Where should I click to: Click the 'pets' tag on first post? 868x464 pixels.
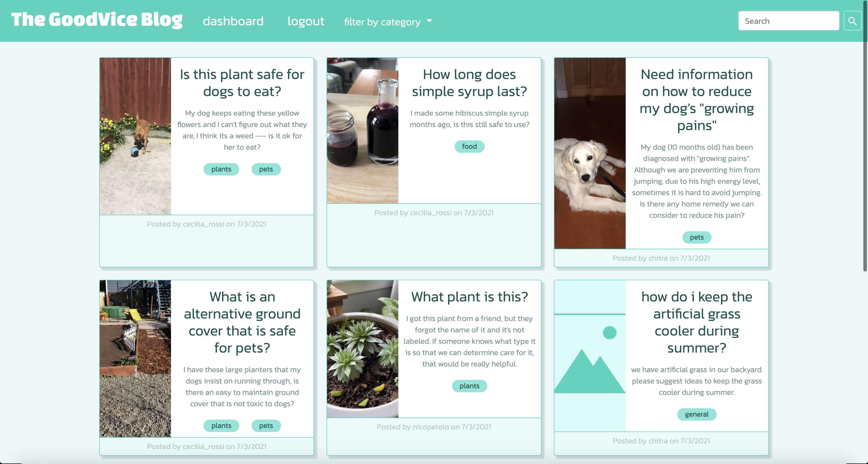[266, 169]
